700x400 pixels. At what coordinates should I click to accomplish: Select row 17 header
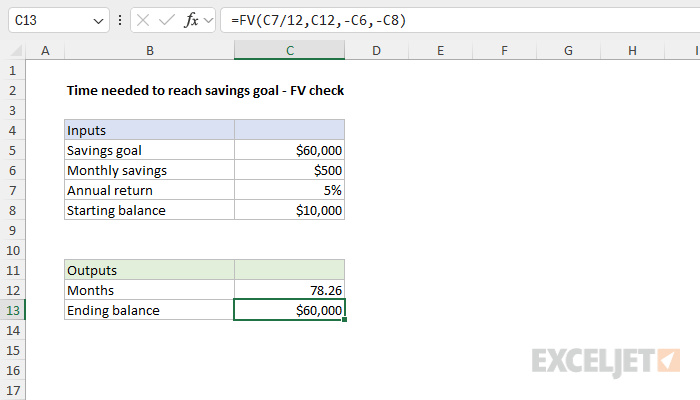coord(12,390)
